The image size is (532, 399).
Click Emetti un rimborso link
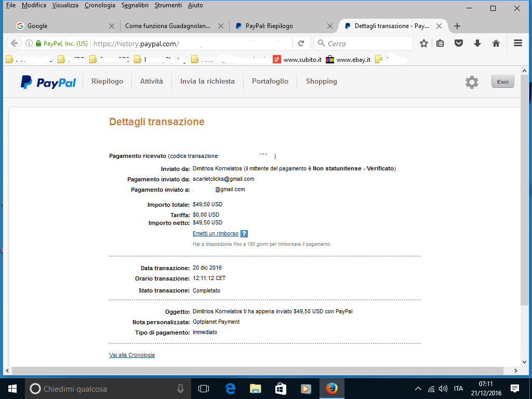pyautogui.click(x=216, y=233)
